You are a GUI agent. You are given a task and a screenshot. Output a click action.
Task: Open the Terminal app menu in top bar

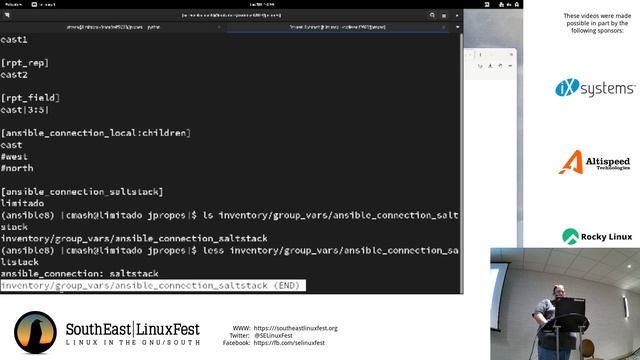pyautogui.click(x=44, y=4)
